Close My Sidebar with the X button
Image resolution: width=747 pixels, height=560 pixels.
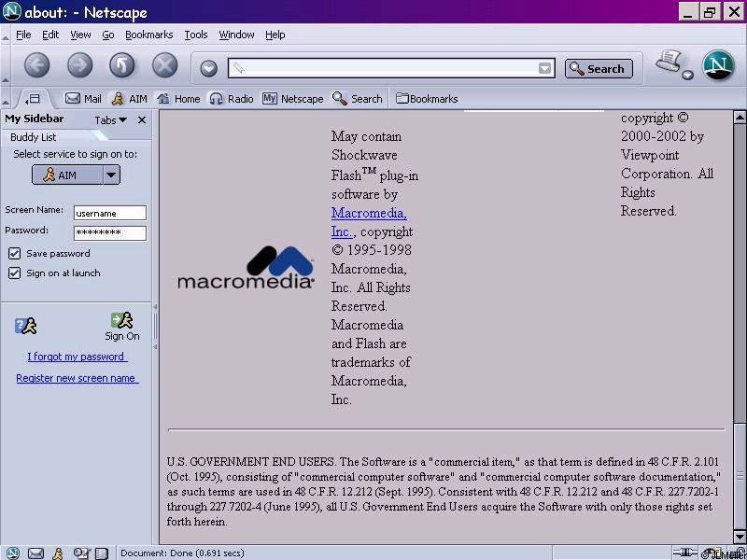point(142,120)
